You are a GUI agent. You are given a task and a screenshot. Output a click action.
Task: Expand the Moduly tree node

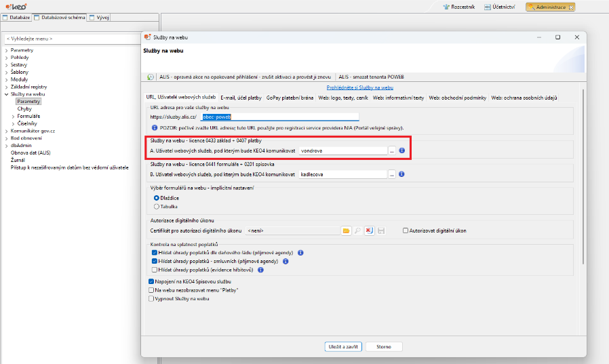pyautogui.click(x=7, y=80)
